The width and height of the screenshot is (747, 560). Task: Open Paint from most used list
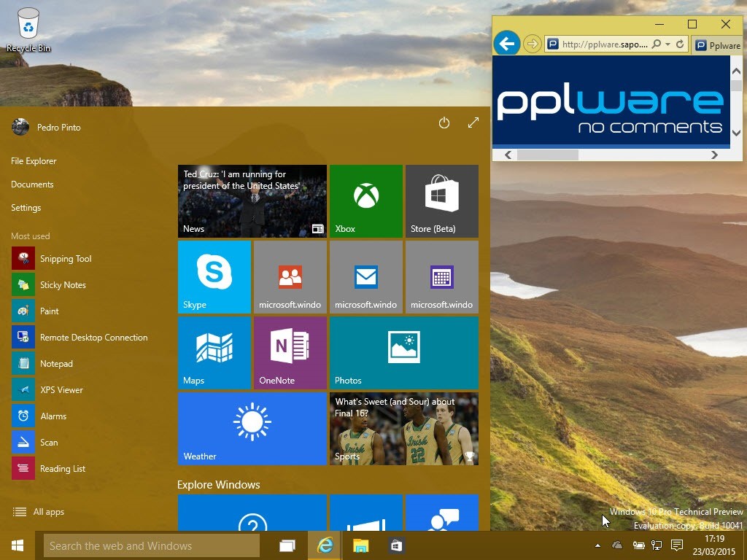tap(35, 311)
